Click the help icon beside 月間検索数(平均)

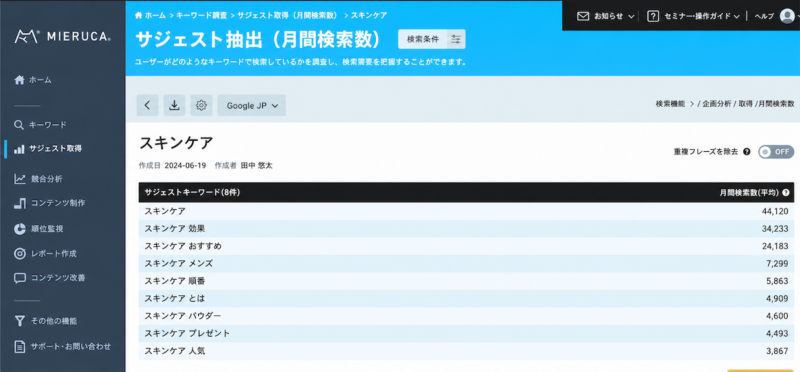pyautogui.click(x=786, y=192)
